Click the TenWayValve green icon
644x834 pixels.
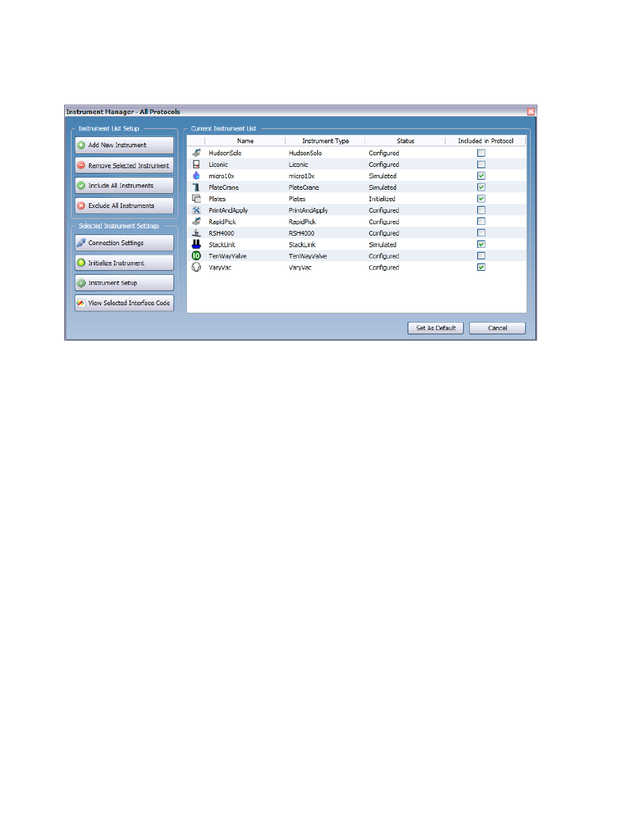coord(196,256)
